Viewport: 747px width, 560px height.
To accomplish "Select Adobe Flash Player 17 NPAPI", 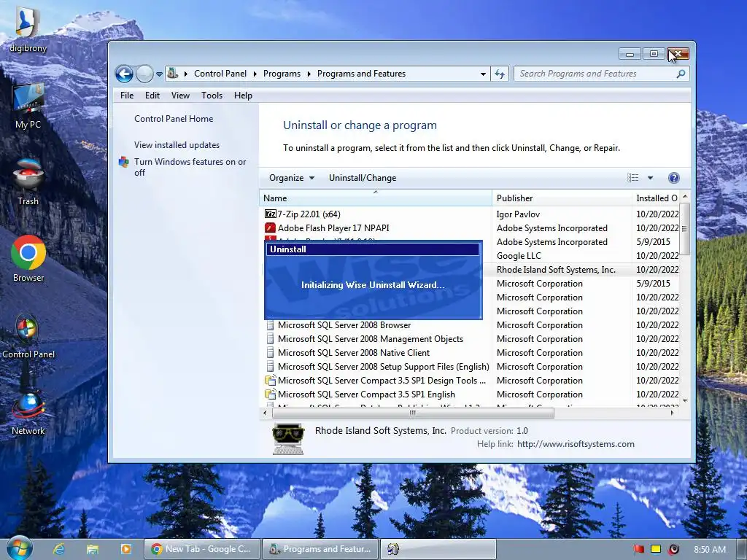I will pyautogui.click(x=327, y=228).
